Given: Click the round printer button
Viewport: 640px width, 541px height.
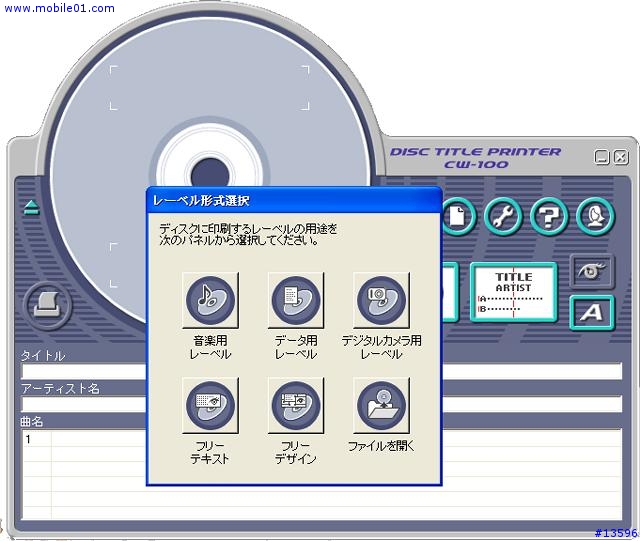Looking at the screenshot, I should (48, 305).
